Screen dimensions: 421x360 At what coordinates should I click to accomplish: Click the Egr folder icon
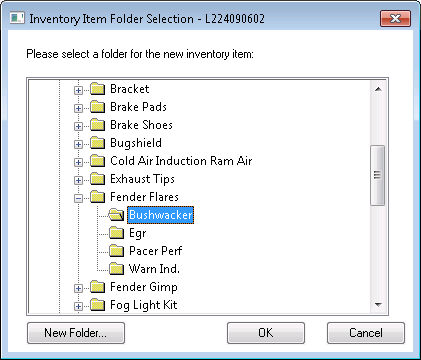tap(116, 233)
